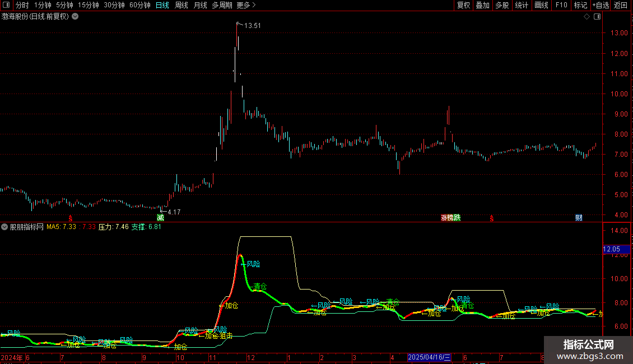Click the 清仓 signal near the indicator peak
633x364 pixels.
[x=260, y=287]
